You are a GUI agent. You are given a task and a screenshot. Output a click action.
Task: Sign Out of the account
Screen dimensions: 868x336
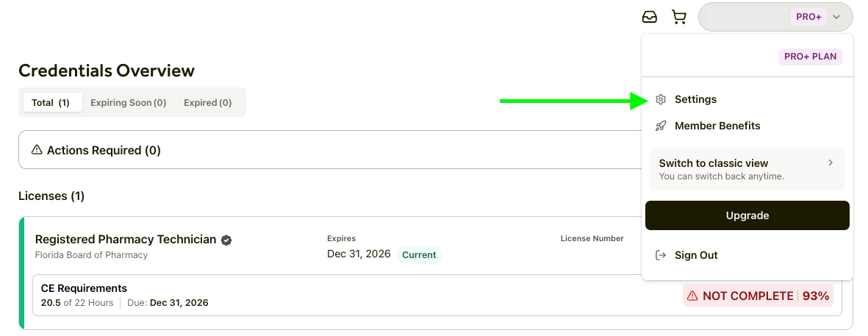[x=696, y=255]
